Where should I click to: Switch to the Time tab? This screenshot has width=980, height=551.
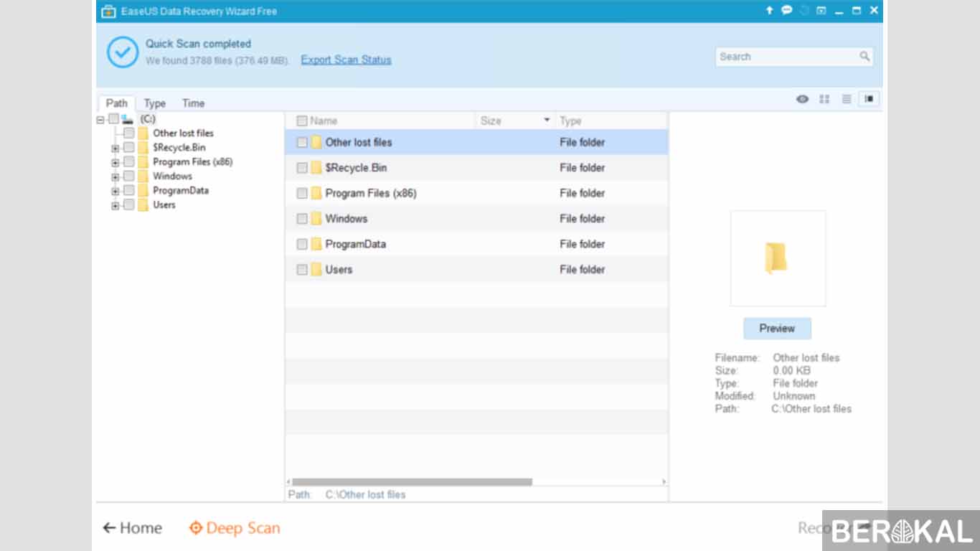(193, 103)
